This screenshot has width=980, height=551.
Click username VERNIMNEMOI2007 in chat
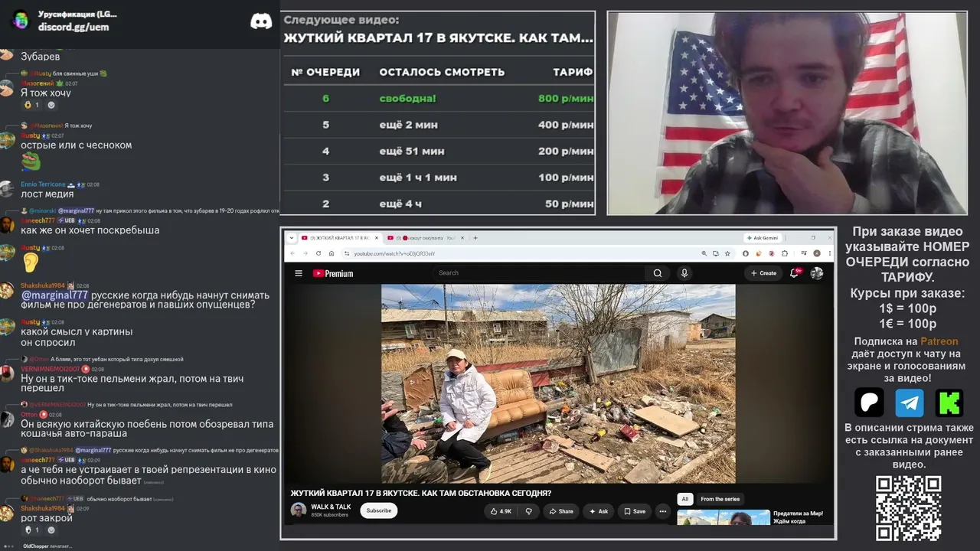49,369
